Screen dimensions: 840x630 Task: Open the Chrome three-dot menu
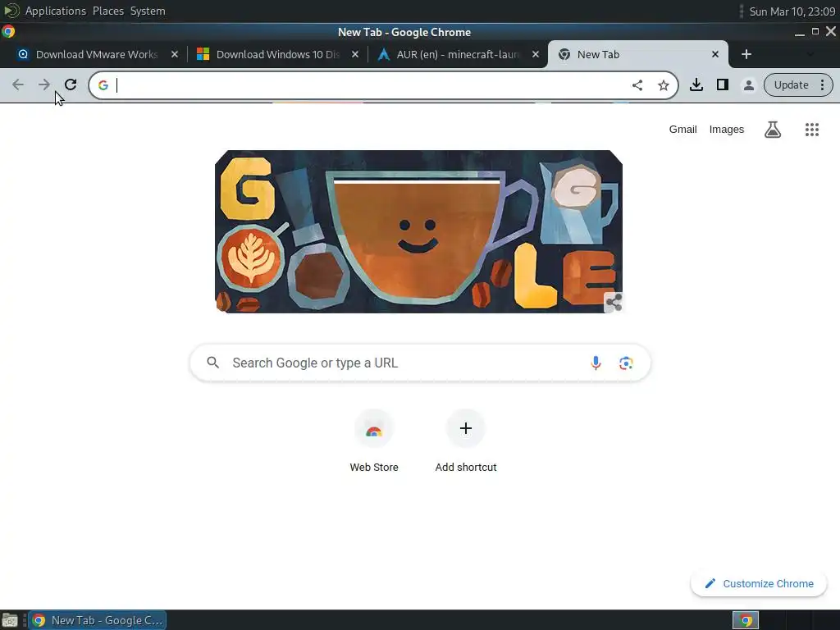click(822, 84)
